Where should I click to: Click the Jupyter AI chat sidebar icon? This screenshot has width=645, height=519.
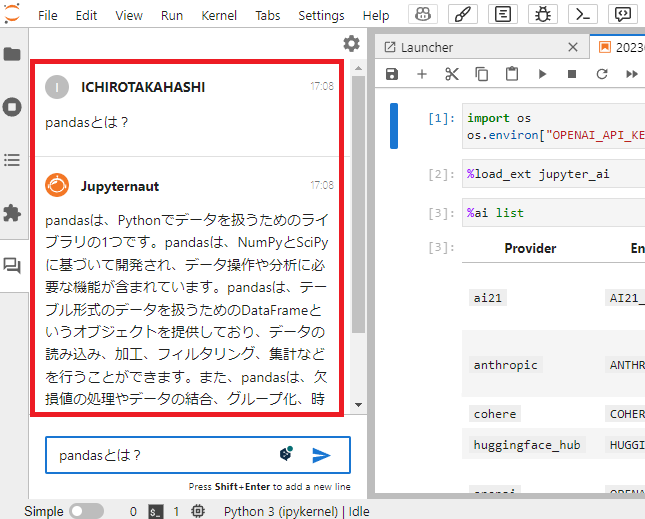coord(12,266)
